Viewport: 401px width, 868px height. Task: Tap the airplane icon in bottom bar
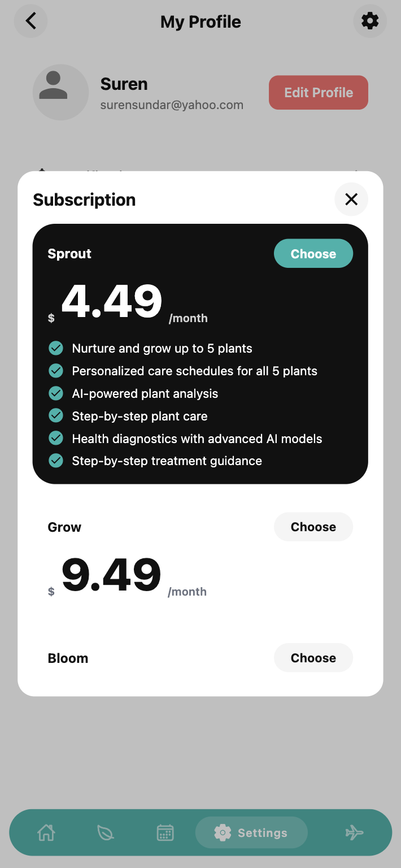(354, 832)
